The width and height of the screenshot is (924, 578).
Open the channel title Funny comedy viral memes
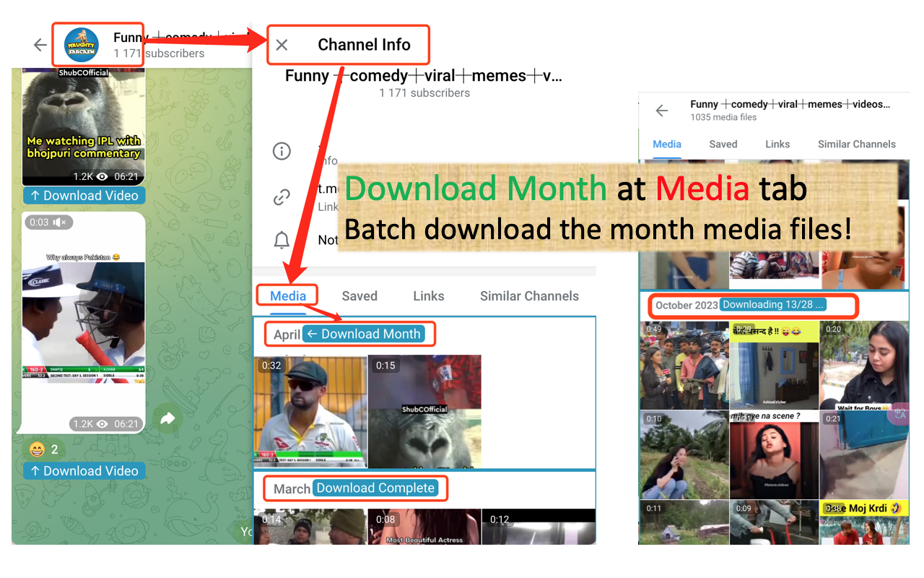[424, 75]
